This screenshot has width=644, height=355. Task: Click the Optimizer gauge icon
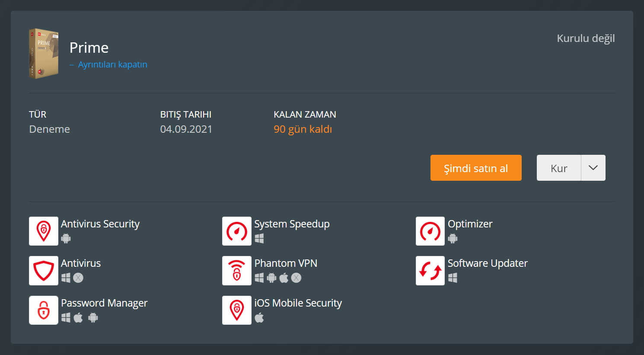(430, 231)
